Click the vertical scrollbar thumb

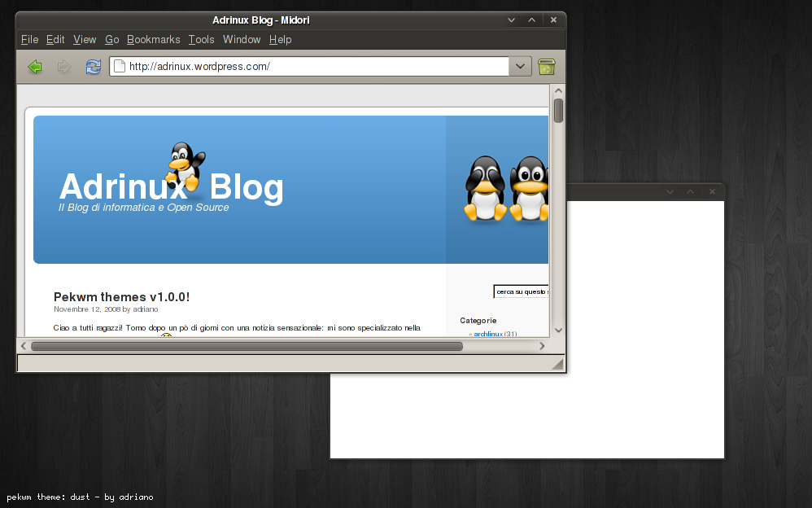558,111
